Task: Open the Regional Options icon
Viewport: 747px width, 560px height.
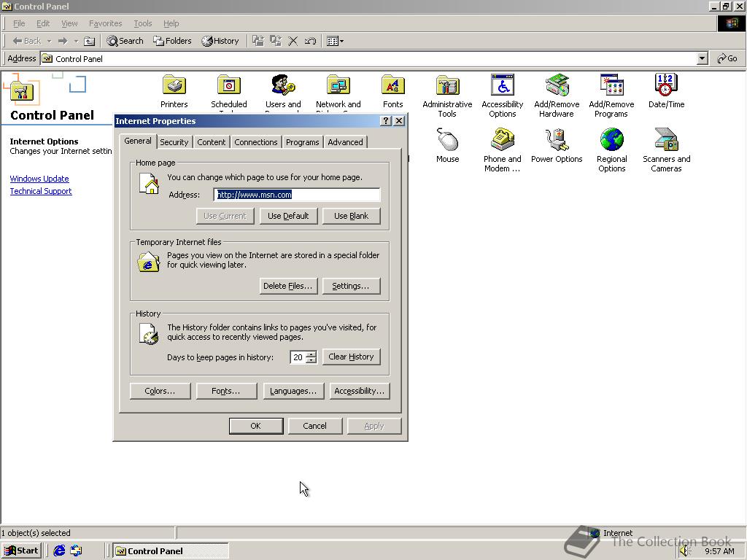Action: 612,150
